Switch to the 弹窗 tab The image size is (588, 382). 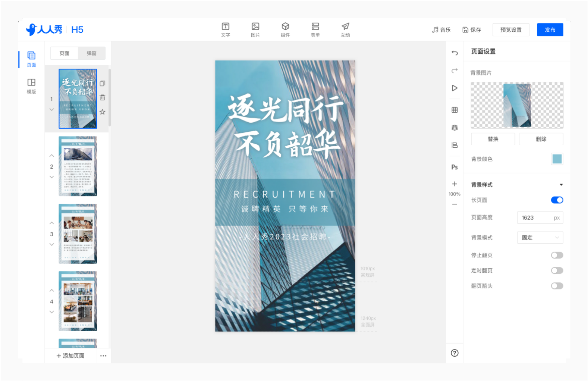[92, 53]
